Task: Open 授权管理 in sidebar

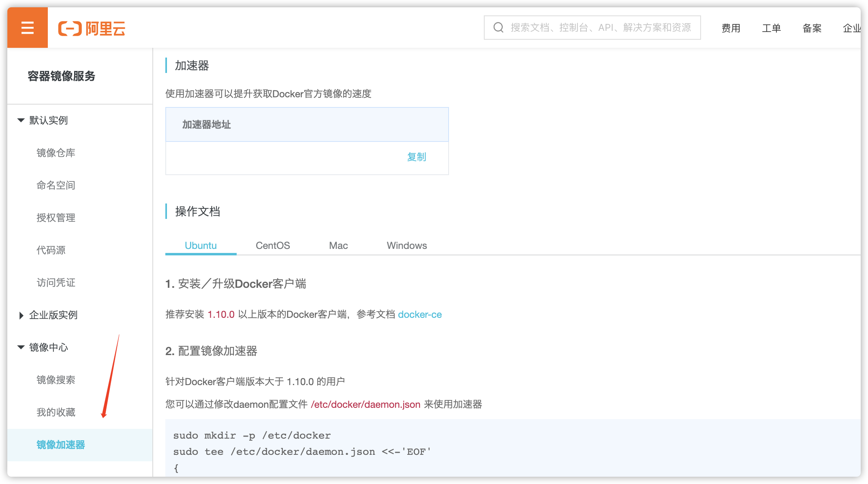Action: [56, 218]
